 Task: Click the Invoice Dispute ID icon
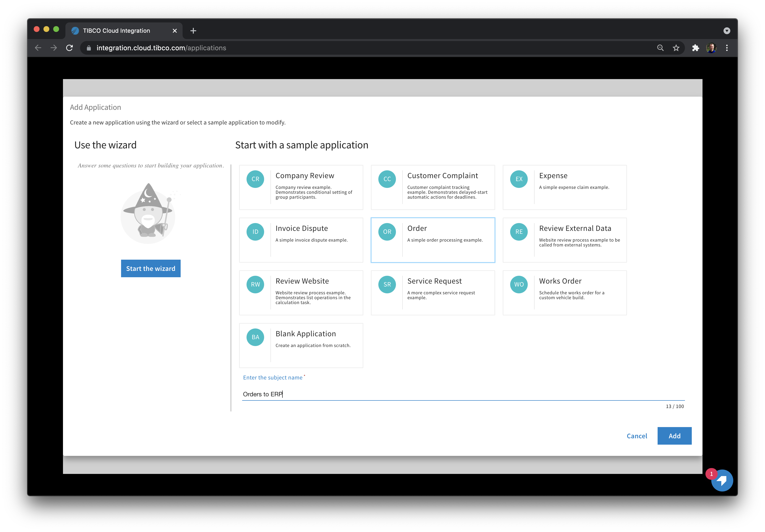pos(255,232)
